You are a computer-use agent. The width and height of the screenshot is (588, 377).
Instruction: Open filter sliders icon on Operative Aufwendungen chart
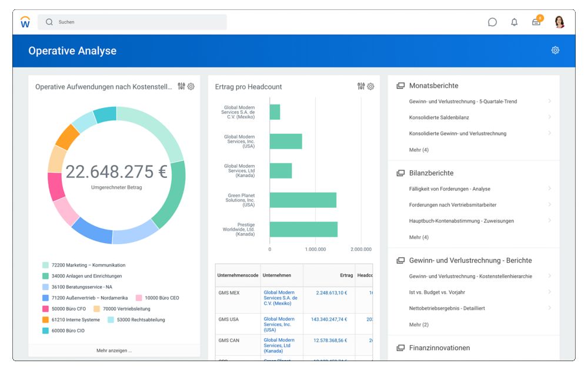[181, 86]
